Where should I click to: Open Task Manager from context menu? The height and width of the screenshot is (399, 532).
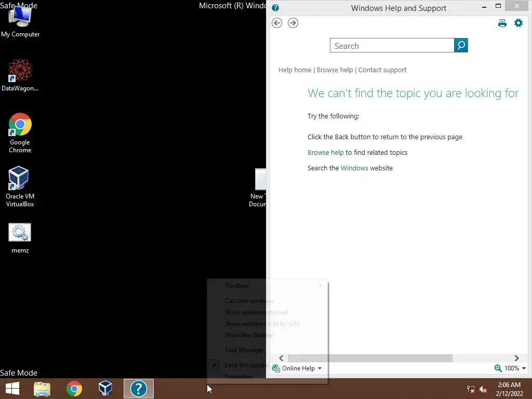click(268, 350)
